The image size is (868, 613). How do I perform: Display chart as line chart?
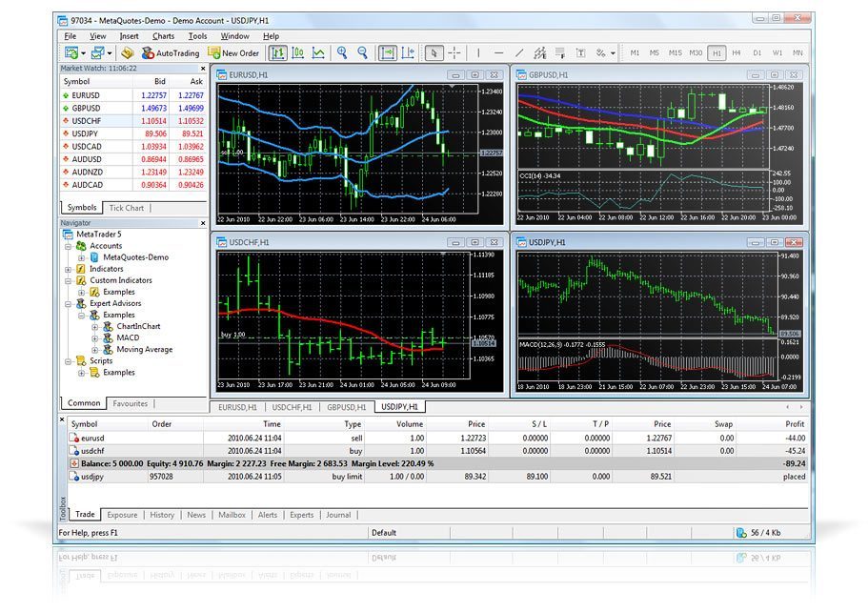(316, 53)
